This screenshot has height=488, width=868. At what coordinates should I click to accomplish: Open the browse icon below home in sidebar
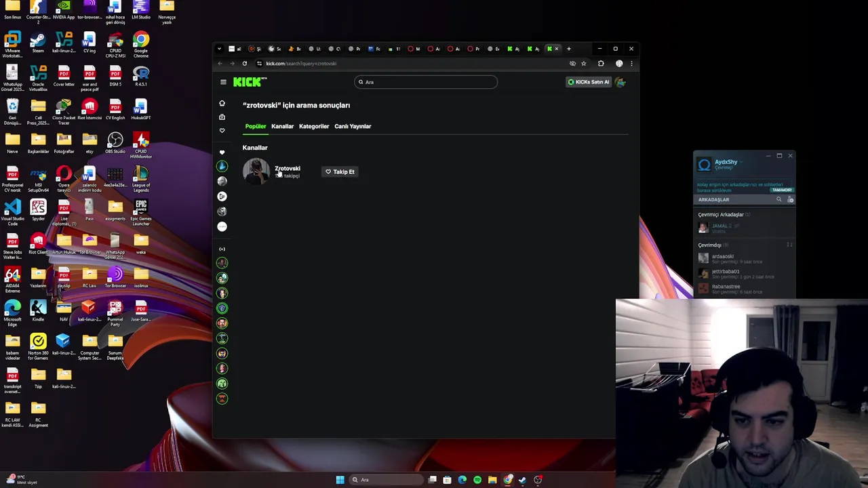click(222, 117)
